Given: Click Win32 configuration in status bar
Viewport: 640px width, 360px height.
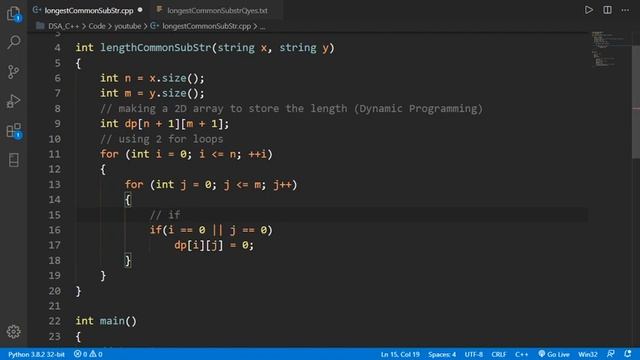Looking at the screenshot, I should click(588, 354).
